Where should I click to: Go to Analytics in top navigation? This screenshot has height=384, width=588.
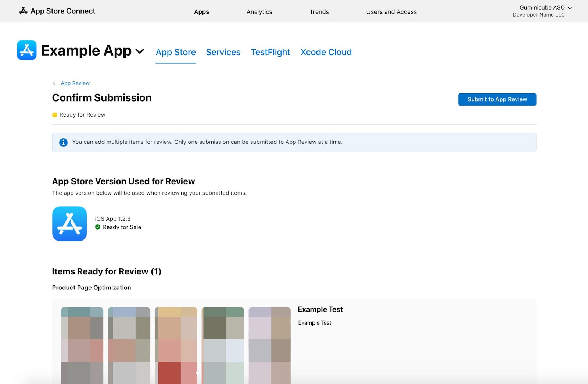[259, 12]
